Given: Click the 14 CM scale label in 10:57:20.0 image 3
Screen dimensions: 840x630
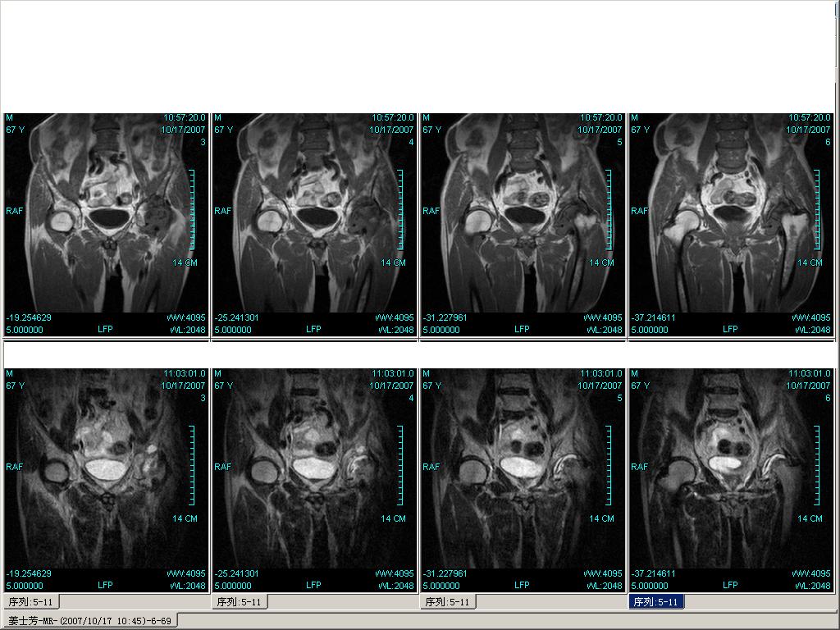Looking at the screenshot, I should point(185,262).
